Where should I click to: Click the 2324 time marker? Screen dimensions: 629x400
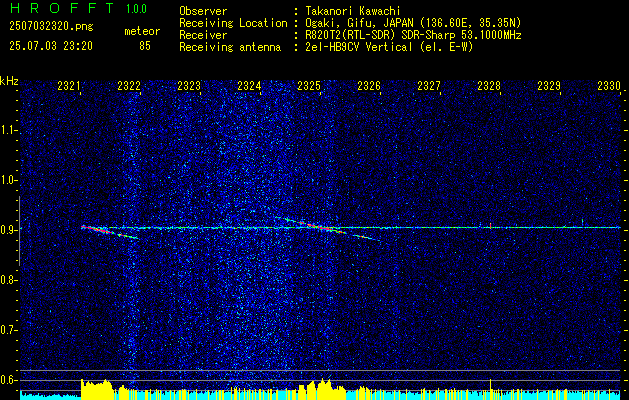point(249,86)
